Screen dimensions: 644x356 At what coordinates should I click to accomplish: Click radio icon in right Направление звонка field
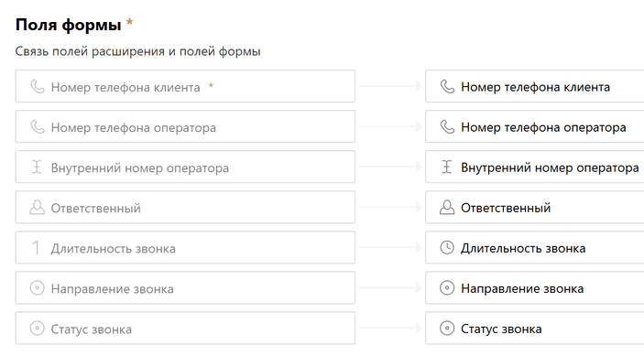447,287
